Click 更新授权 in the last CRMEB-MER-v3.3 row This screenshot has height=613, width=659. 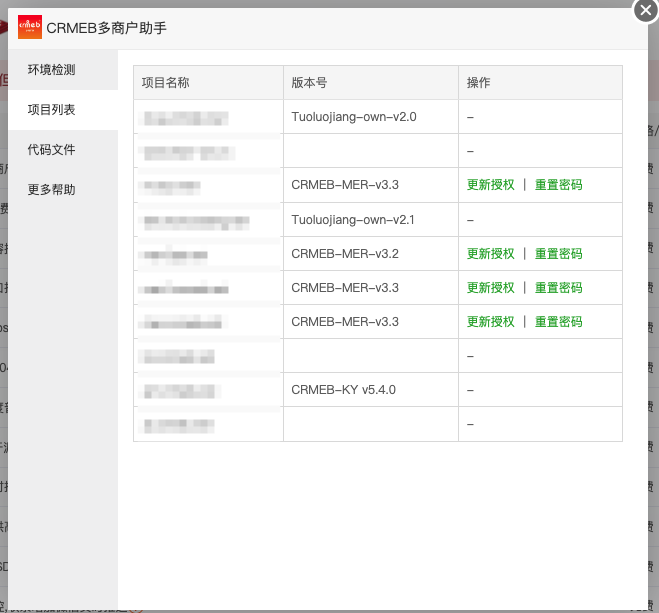coord(490,322)
